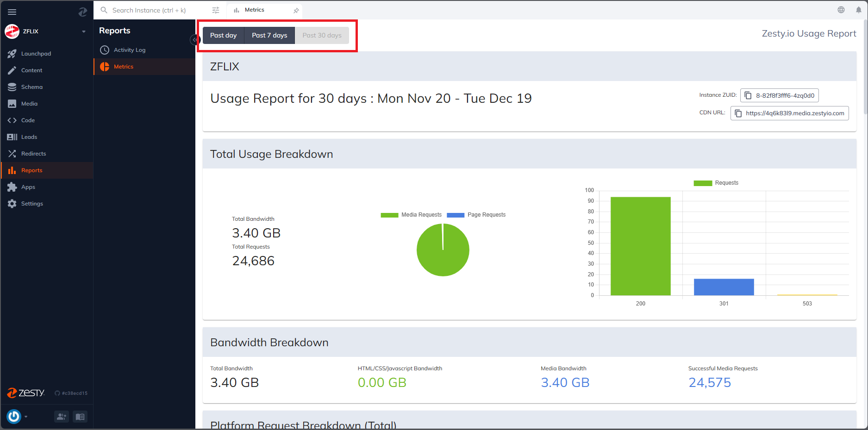868x430 pixels.
Task: Click the Leads contact icon
Action: [12, 137]
